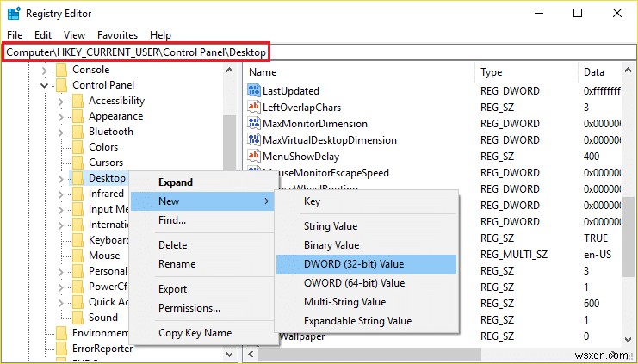Click the values pane scroll-down arrow
Viewport: 638px width, 364px height.
coord(628,340)
